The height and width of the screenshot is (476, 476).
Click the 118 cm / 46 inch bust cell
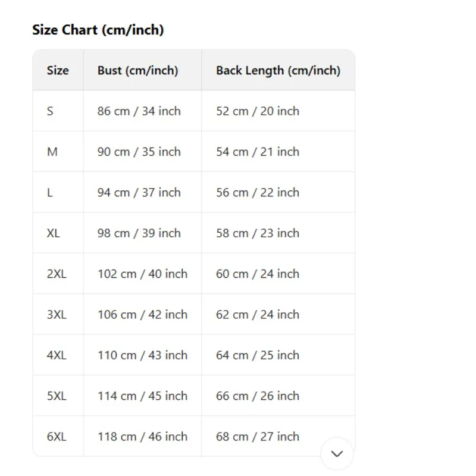[142, 437]
